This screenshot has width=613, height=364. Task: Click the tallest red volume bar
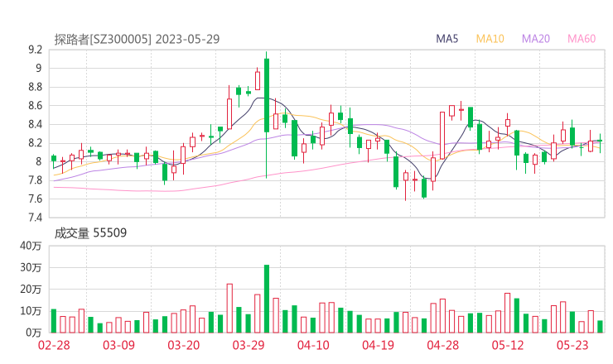click(x=229, y=308)
